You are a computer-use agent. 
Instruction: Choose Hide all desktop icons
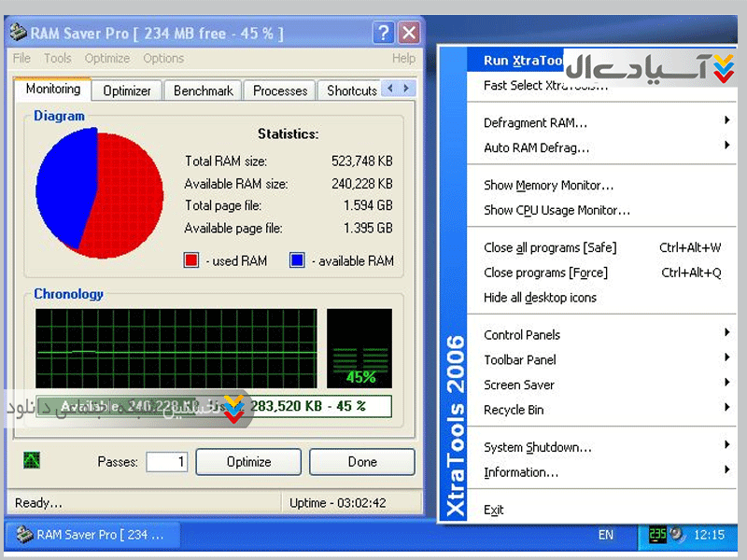pos(540,298)
